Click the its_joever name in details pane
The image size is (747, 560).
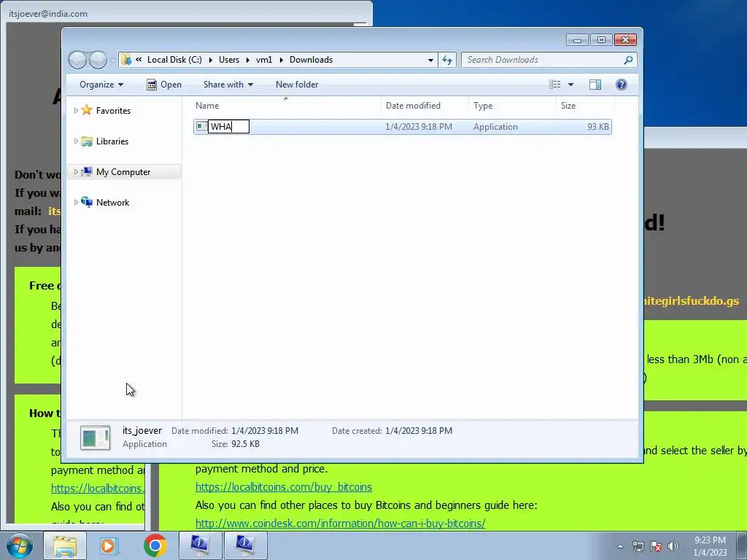click(142, 430)
